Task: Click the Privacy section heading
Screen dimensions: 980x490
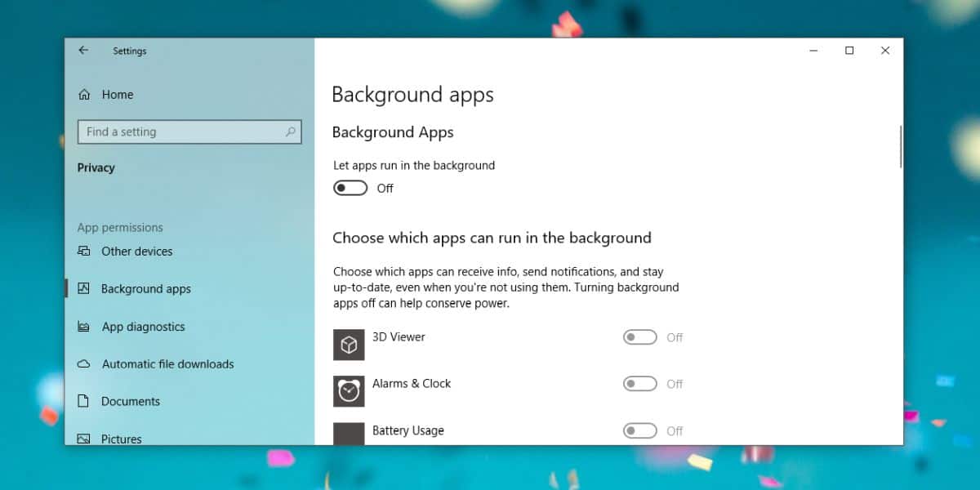Action: (96, 167)
